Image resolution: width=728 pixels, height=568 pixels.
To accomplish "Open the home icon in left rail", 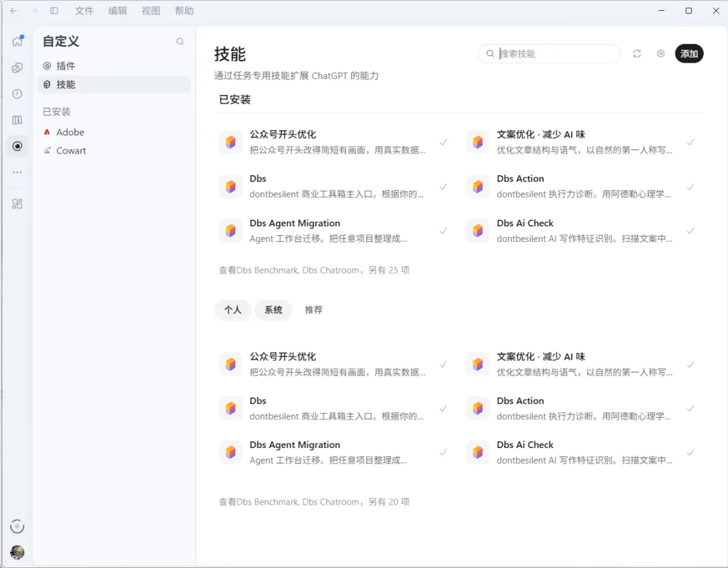I will click(18, 41).
